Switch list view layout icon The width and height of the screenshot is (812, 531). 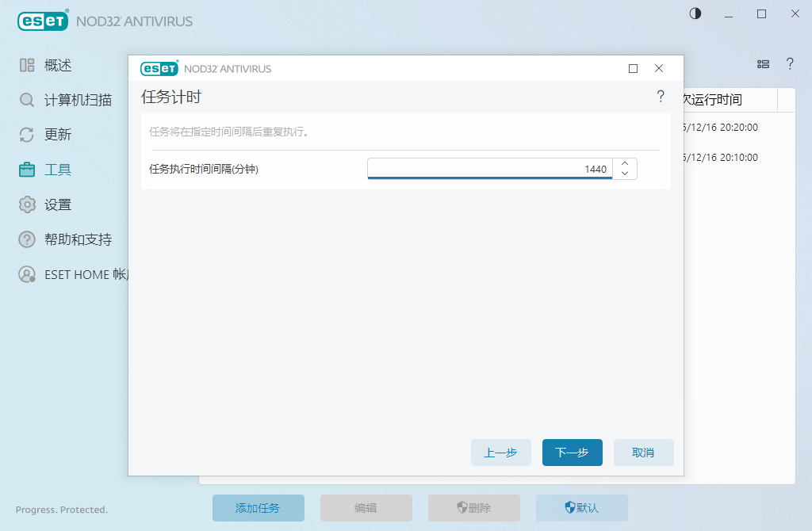[763, 64]
